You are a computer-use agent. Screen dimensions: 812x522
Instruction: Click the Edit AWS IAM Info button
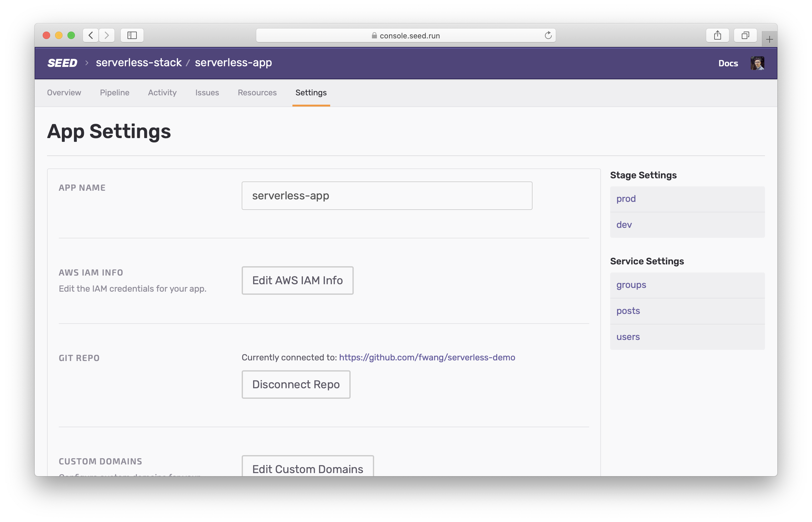coord(297,280)
